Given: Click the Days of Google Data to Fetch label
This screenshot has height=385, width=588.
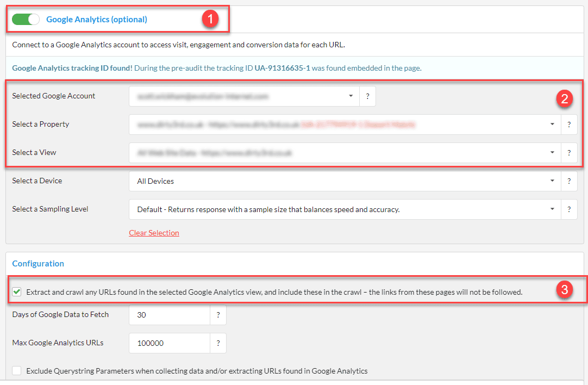Looking at the screenshot, I should [x=60, y=314].
